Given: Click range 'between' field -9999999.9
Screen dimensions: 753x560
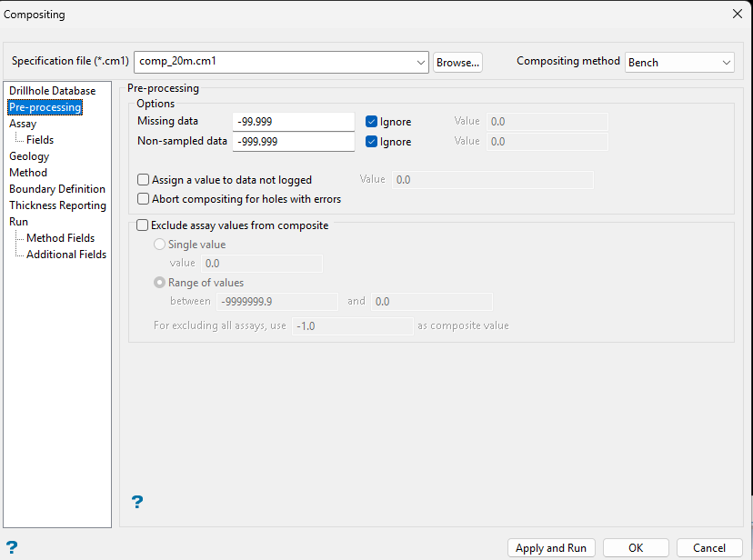Looking at the screenshot, I should 277,302.
